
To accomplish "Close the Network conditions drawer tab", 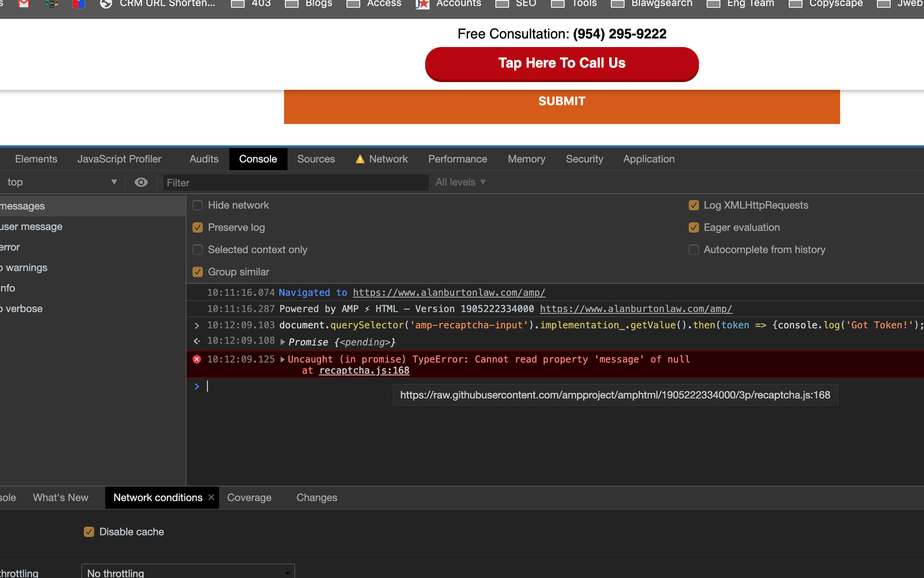I will click(x=211, y=497).
